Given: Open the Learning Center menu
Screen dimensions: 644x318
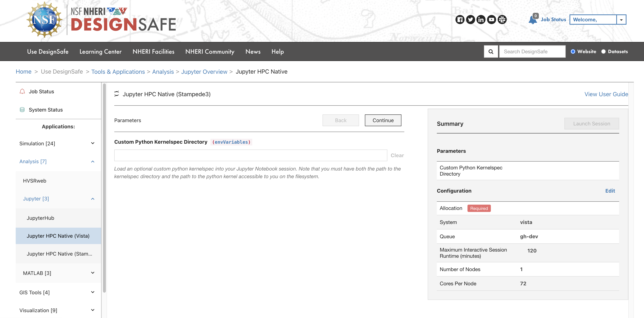Looking at the screenshot, I should pyautogui.click(x=101, y=51).
